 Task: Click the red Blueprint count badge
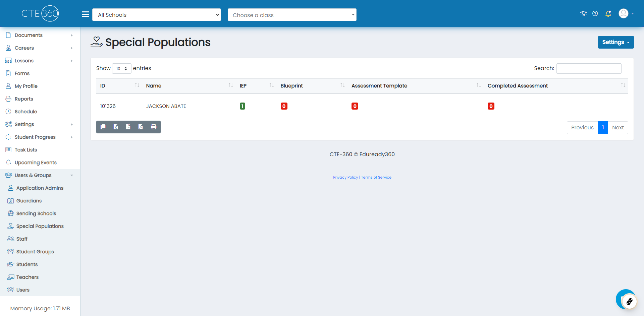click(284, 106)
